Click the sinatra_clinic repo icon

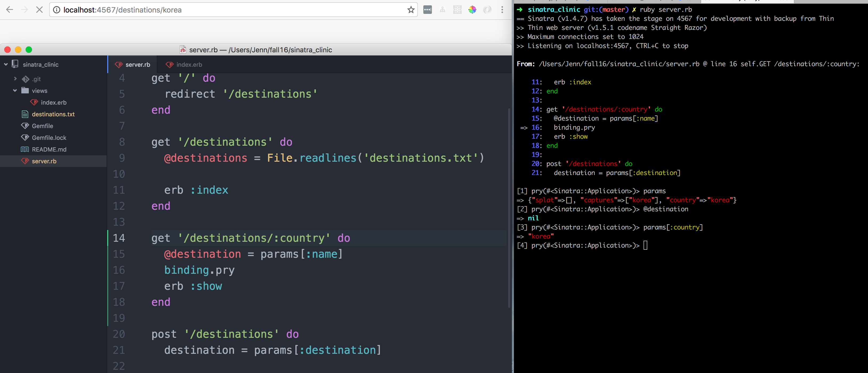click(15, 64)
